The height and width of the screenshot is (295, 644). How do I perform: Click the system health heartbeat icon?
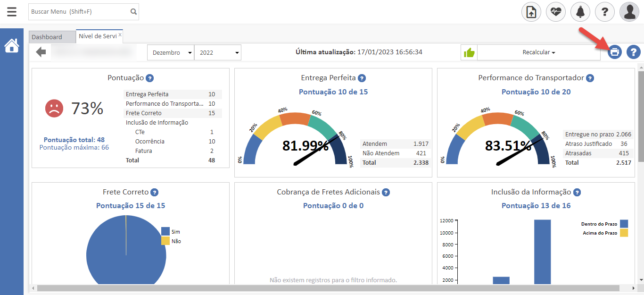[x=555, y=12]
